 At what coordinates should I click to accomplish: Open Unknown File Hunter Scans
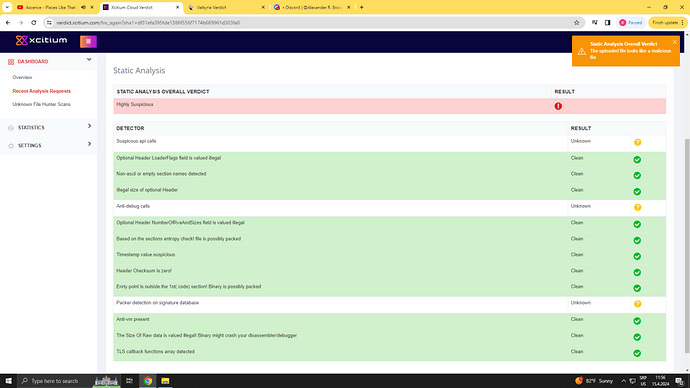tap(41, 104)
